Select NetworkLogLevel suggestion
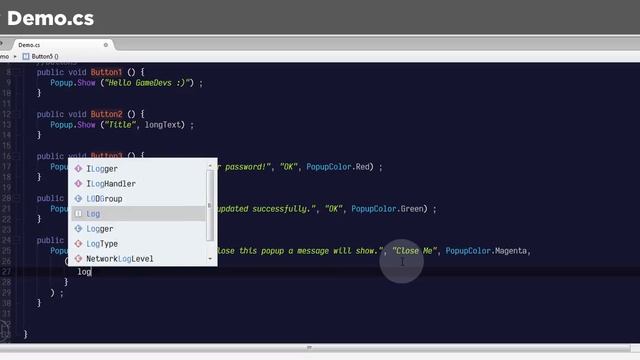Image resolution: width=640 pixels, height=360 pixels. click(139, 259)
